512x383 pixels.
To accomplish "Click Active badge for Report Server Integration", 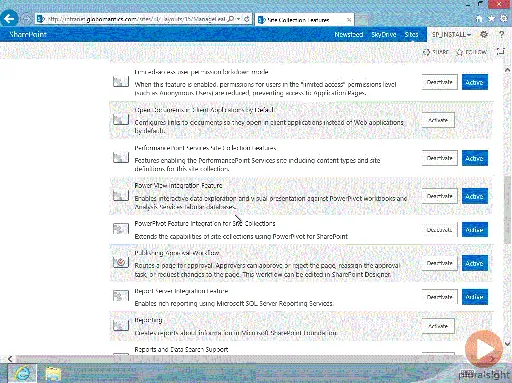I will pyautogui.click(x=475, y=297).
